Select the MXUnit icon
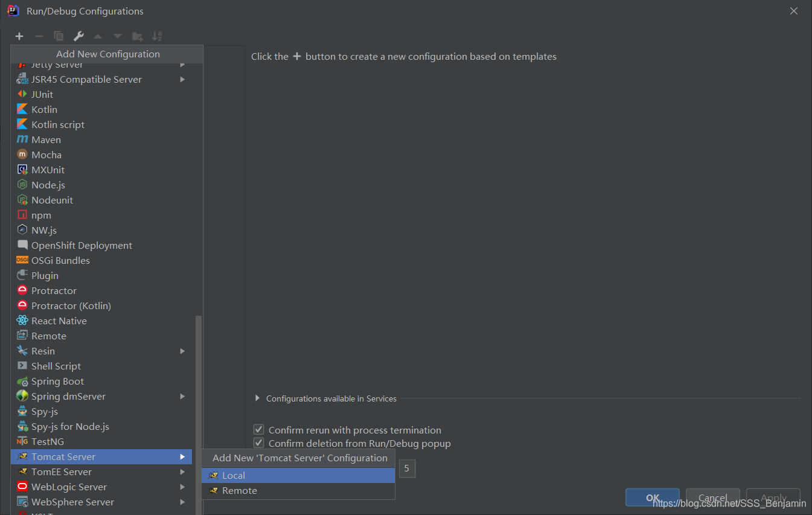Screen dimensions: 812x515 point(22,170)
